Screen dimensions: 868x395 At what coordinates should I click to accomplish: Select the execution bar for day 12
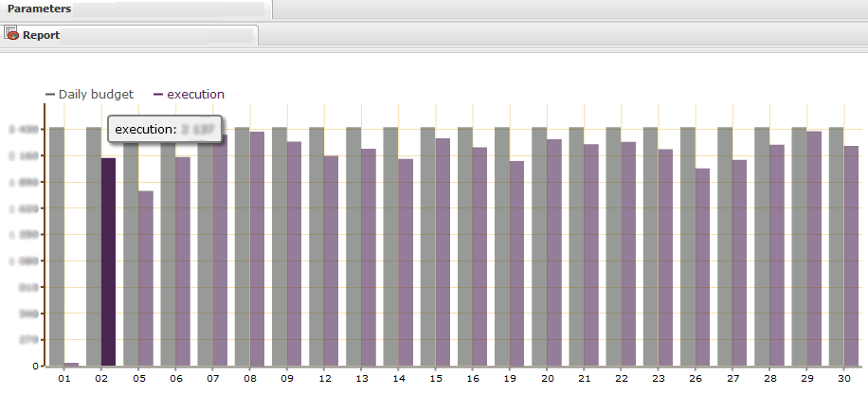tap(331, 260)
